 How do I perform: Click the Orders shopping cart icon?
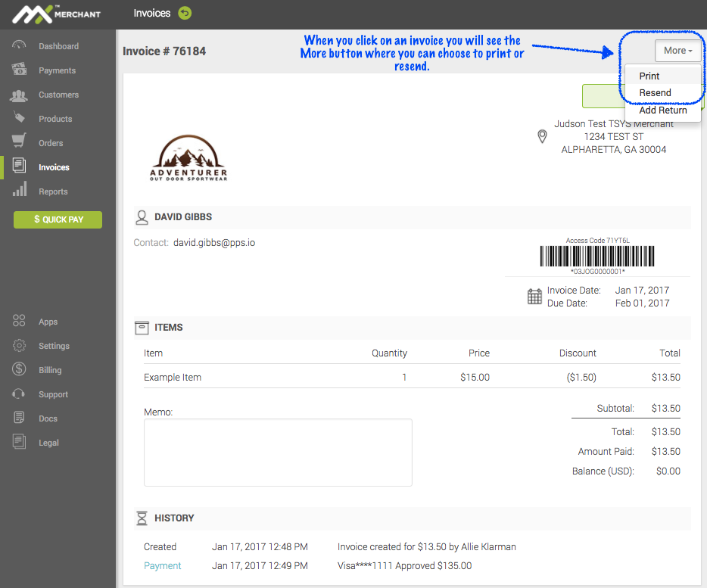(20, 143)
